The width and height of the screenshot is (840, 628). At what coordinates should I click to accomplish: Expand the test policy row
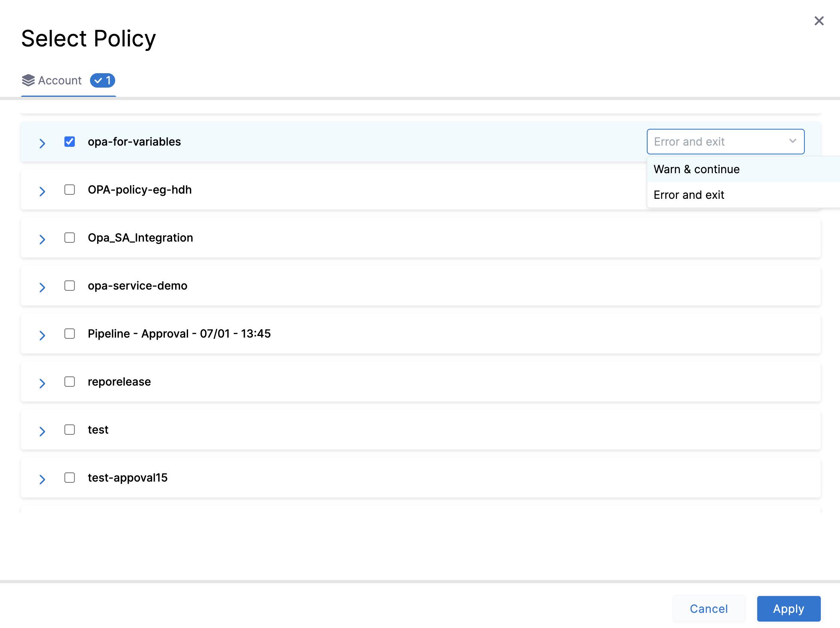pyautogui.click(x=42, y=431)
